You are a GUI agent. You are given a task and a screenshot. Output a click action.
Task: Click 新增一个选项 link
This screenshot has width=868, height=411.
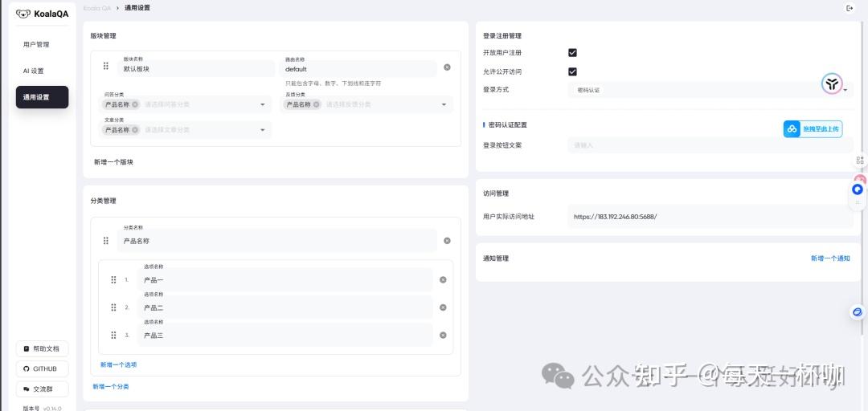tap(118, 365)
